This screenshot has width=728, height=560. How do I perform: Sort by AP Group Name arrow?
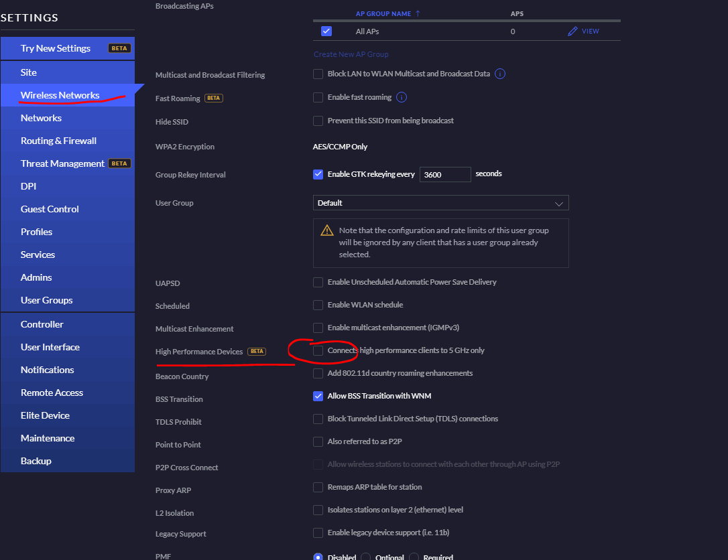(418, 13)
